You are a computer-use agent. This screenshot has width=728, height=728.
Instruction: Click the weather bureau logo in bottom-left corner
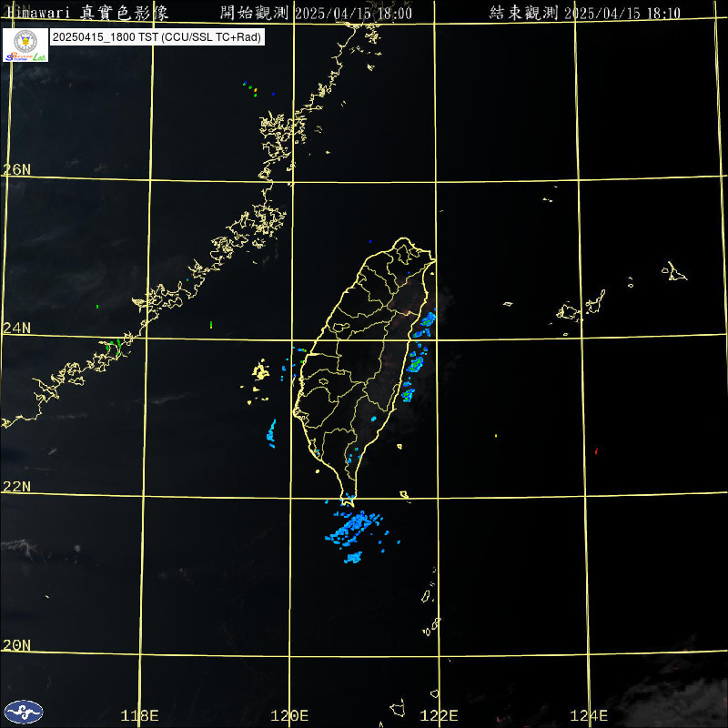(23, 711)
